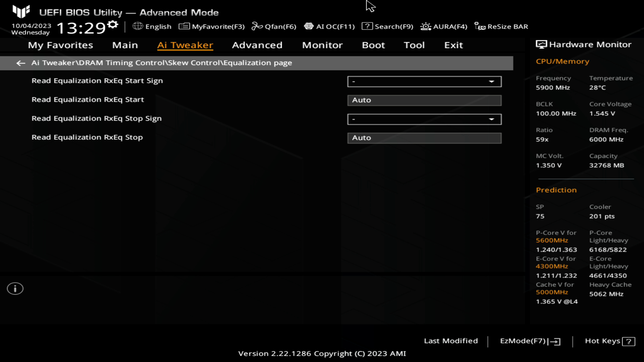Image resolution: width=644 pixels, height=362 pixels.
Task: Open the Boot tab
Action: [x=373, y=45]
